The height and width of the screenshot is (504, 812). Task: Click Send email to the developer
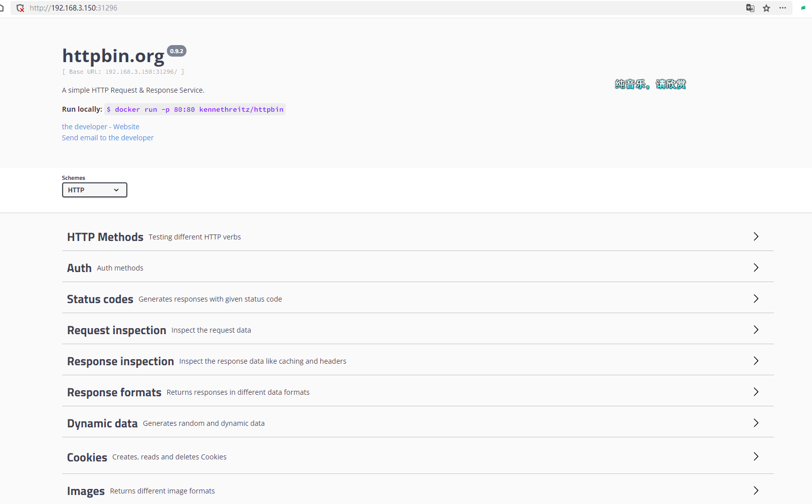coord(108,138)
